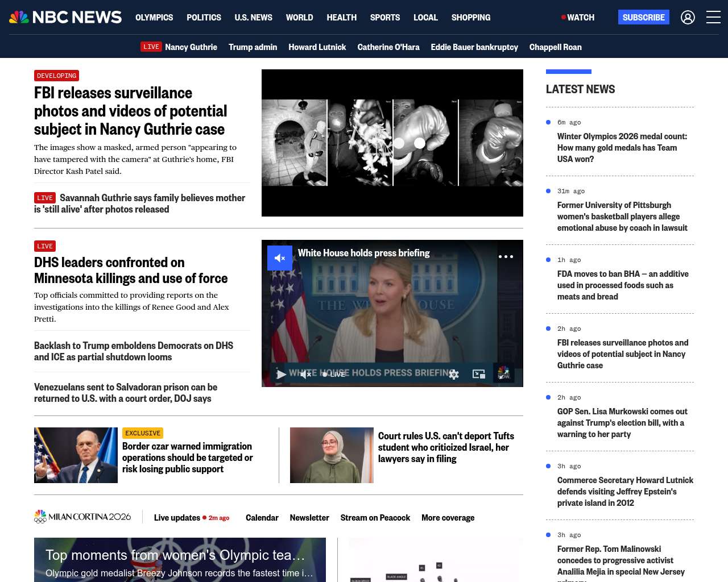Image resolution: width=728 pixels, height=582 pixels.
Task: Jump to the LIVE indicator in the player
Action: [334, 374]
